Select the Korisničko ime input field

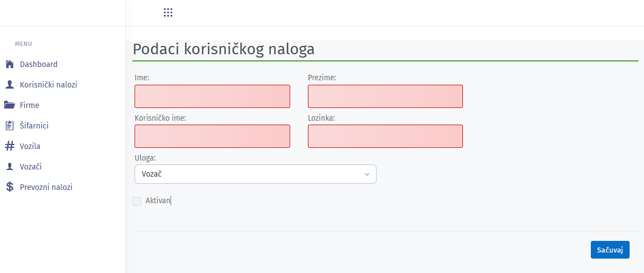[x=212, y=136]
